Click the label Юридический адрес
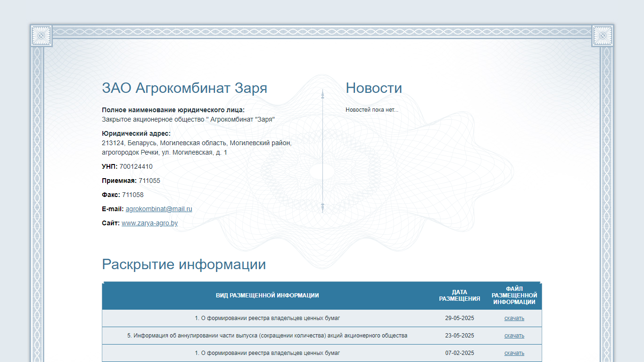The height and width of the screenshot is (362, 644). [x=136, y=133]
